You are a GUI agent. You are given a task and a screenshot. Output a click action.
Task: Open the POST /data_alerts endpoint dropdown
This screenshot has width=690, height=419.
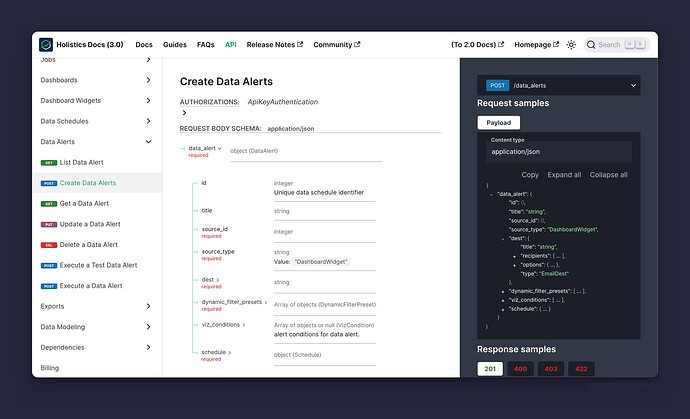[x=558, y=85]
